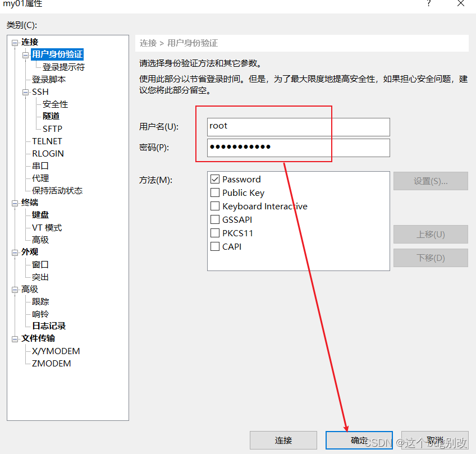Screen dimensions: 476x454
Task: Open the ZMODEM transfer settings
Action: (53, 363)
